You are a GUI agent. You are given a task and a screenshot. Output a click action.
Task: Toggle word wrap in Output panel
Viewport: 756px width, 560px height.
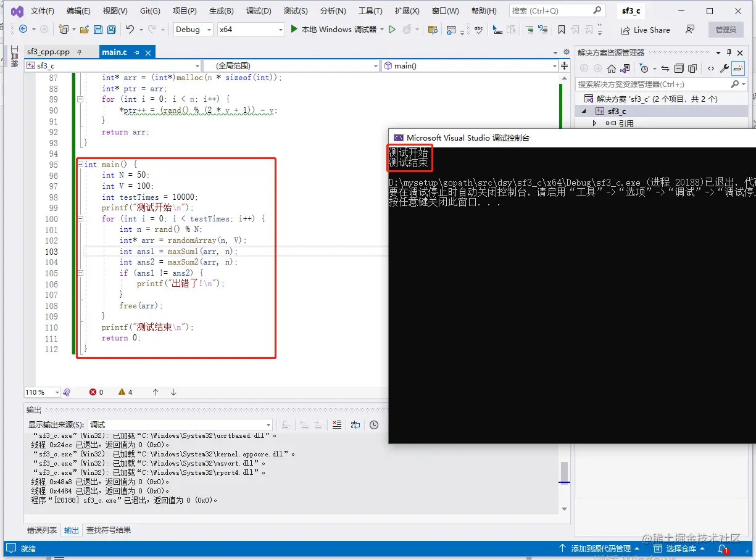(355, 424)
